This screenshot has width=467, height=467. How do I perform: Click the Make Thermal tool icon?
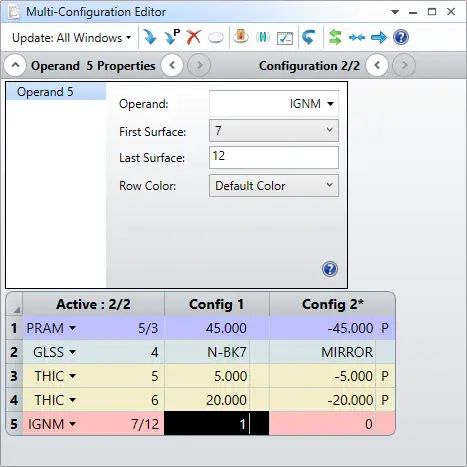(241, 37)
